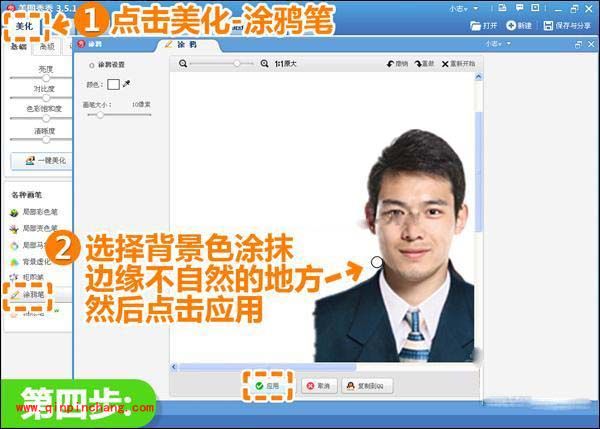The height and width of the screenshot is (429, 600).
Task: Click the canvas horizontal scrollbar left arrow
Action: [x=174, y=367]
